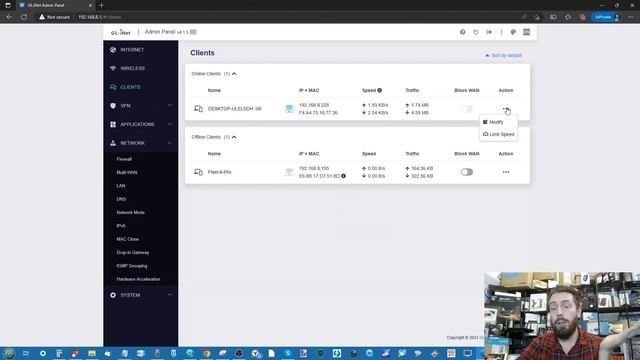Select CLIENTS in the sidebar

130,87
